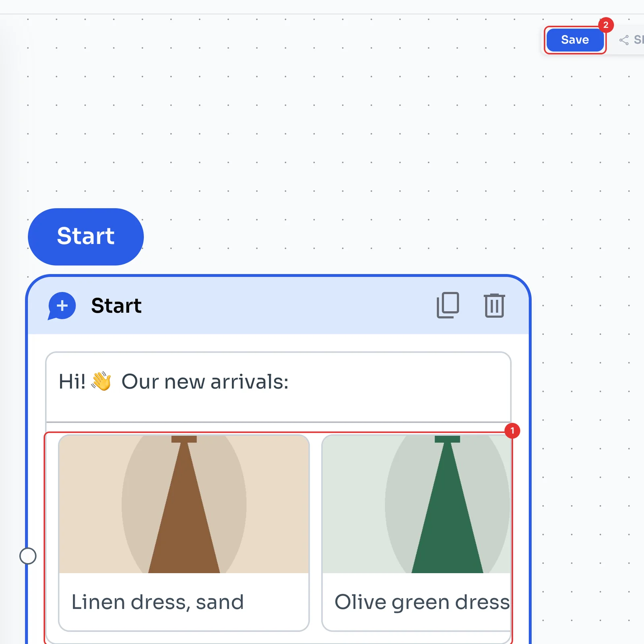The height and width of the screenshot is (644, 644).
Task: Select the Olive green dress image
Action: [417, 504]
